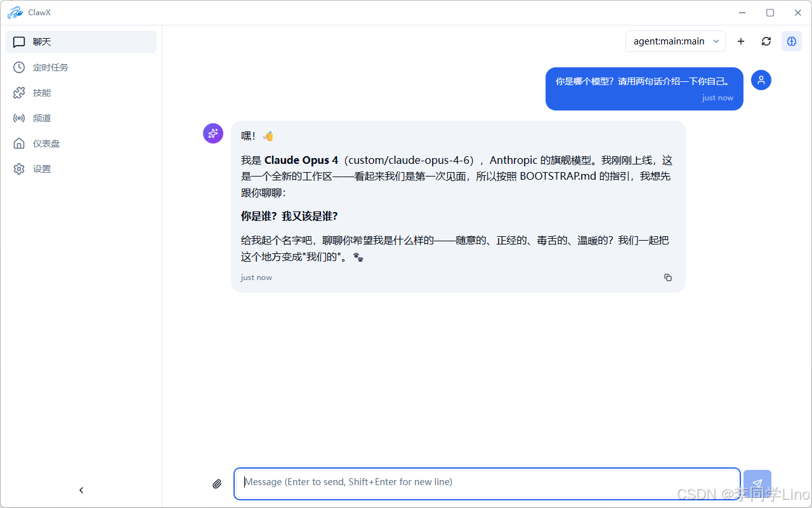Refresh the conversation with the reload icon
The height and width of the screenshot is (508, 812).
pyautogui.click(x=766, y=41)
